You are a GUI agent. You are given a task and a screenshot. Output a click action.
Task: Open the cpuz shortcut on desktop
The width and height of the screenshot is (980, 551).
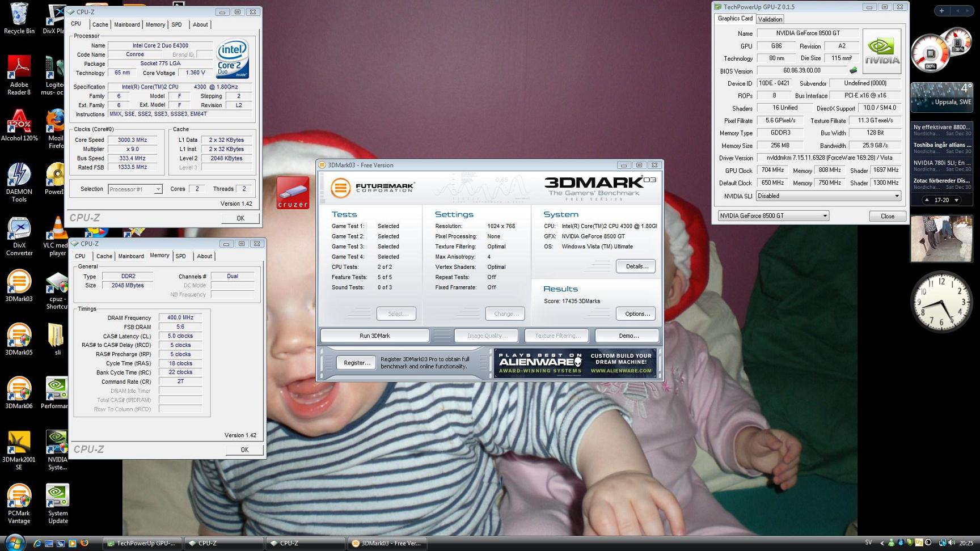point(56,290)
